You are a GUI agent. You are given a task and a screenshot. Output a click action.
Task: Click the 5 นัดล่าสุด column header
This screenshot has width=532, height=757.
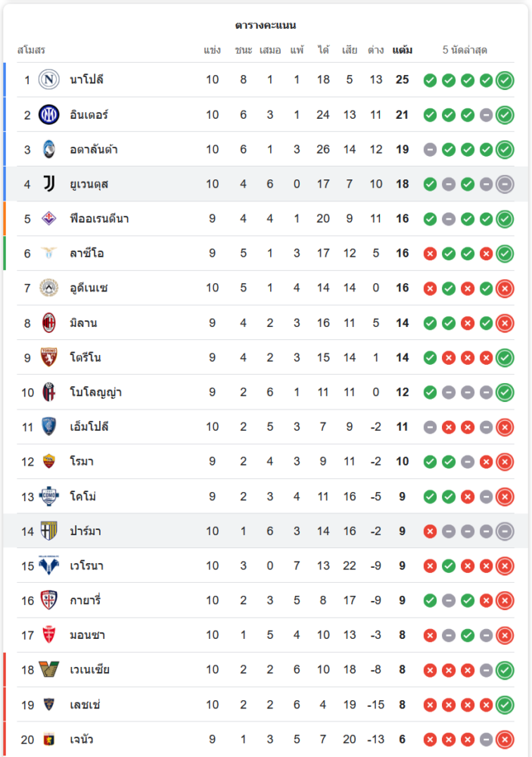pyautogui.click(x=465, y=50)
